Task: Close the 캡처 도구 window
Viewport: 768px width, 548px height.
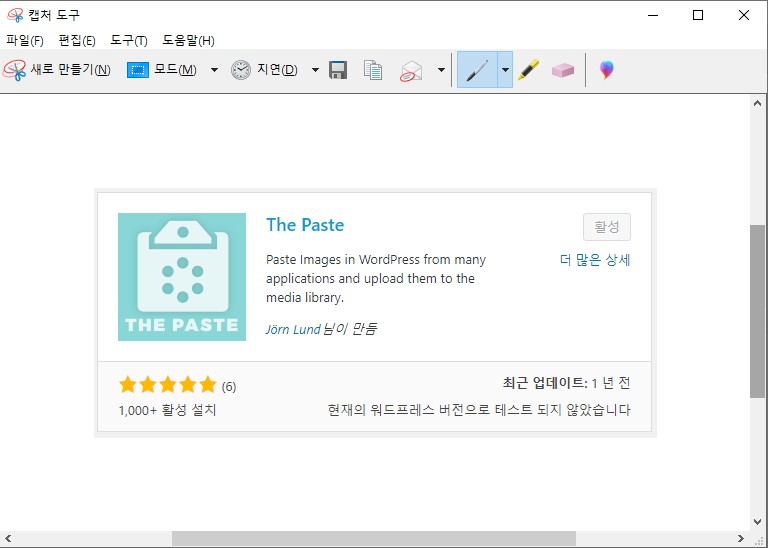Action: pos(744,15)
